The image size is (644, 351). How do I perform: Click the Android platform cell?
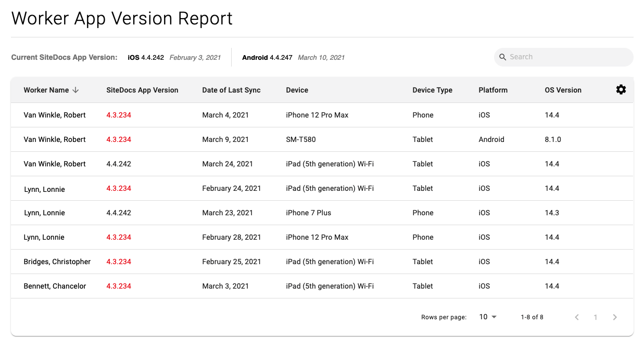pyautogui.click(x=491, y=139)
